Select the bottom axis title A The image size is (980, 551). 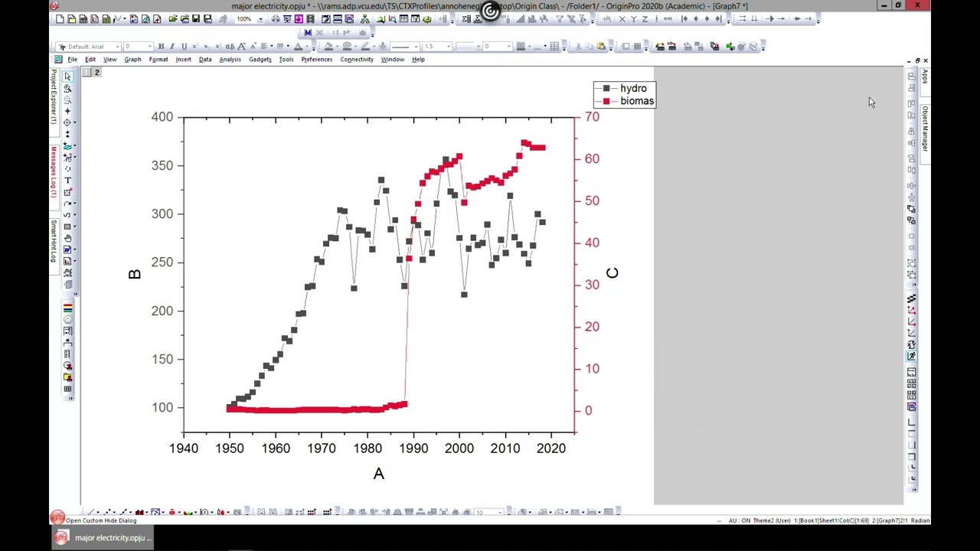[x=378, y=474]
